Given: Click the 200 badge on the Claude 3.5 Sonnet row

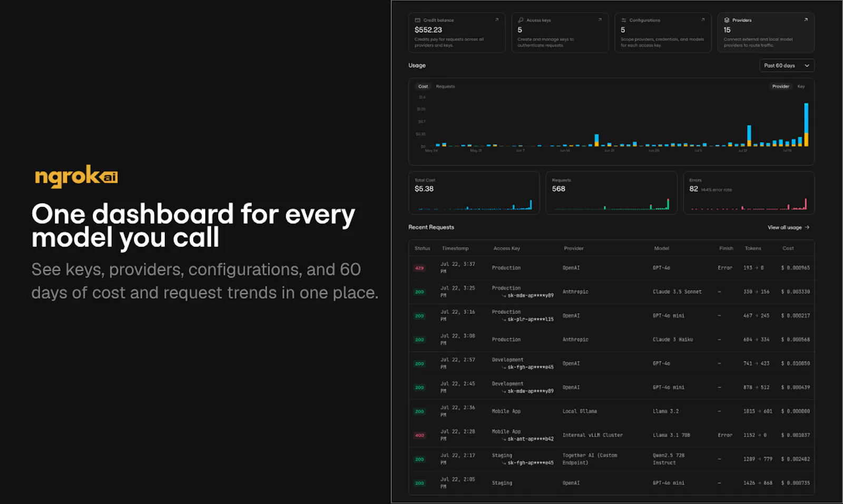Looking at the screenshot, I should pyautogui.click(x=419, y=292).
